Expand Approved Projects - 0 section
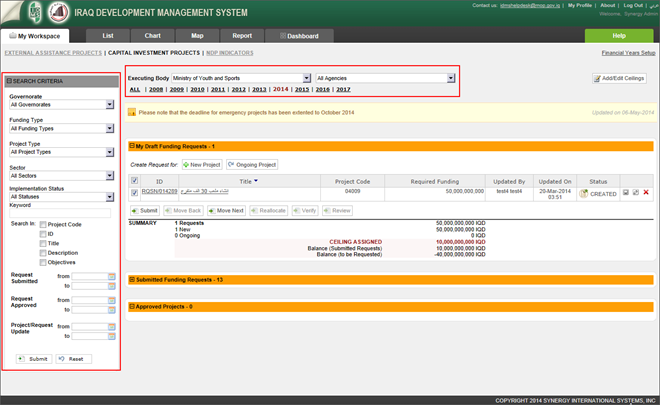 coord(132,306)
